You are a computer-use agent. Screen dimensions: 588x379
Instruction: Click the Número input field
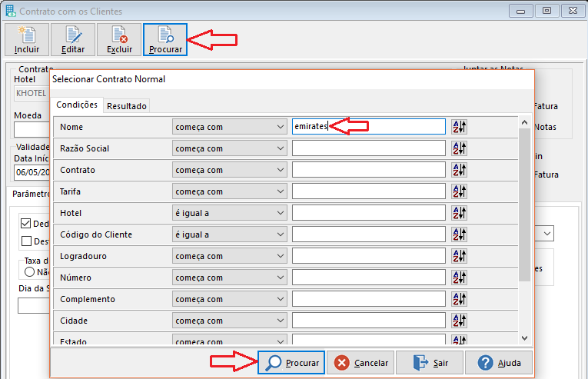[369, 278]
